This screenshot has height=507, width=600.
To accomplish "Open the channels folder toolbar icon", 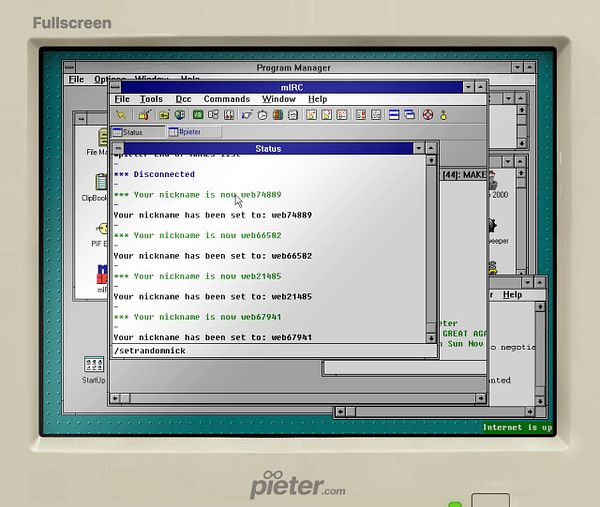I will tap(164, 115).
